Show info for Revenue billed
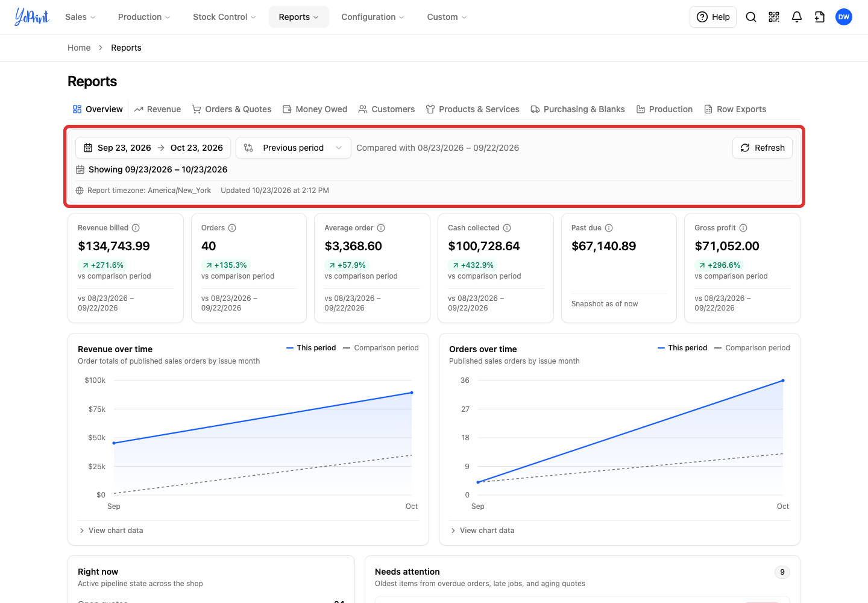868x603 pixels. (136, 228)
